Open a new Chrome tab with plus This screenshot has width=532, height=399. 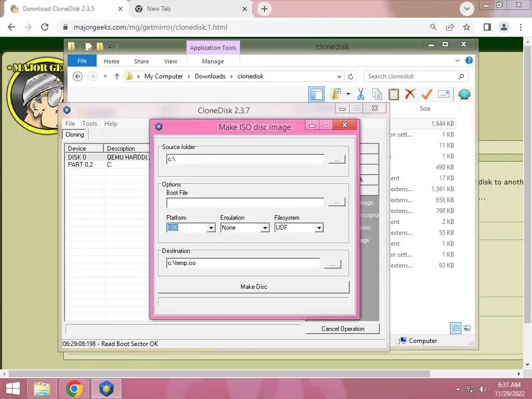click(x=264, y=9)
